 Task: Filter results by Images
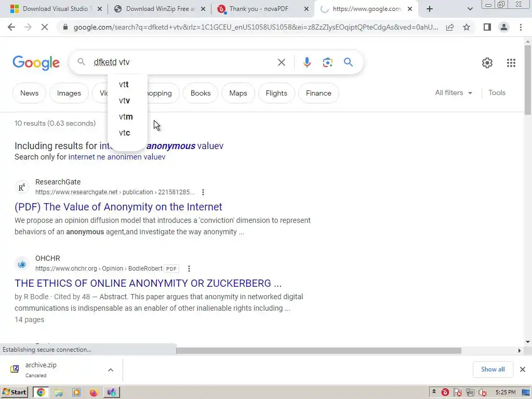point(69,93)
